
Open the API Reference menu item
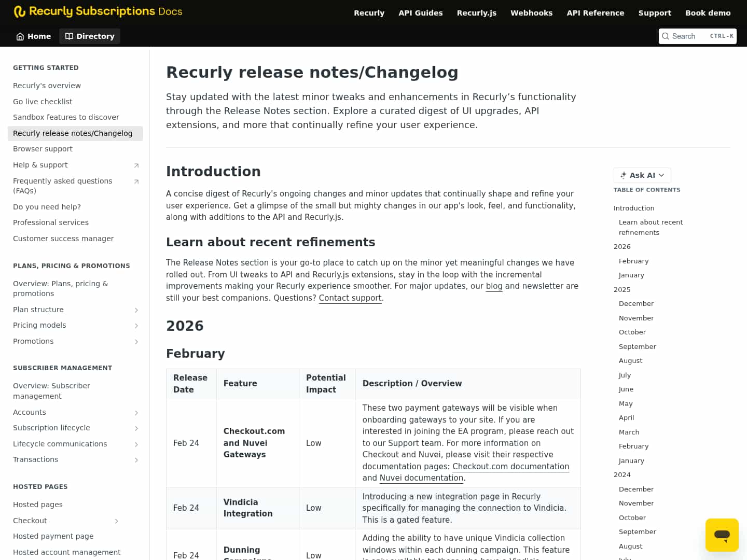coord(596,13)
